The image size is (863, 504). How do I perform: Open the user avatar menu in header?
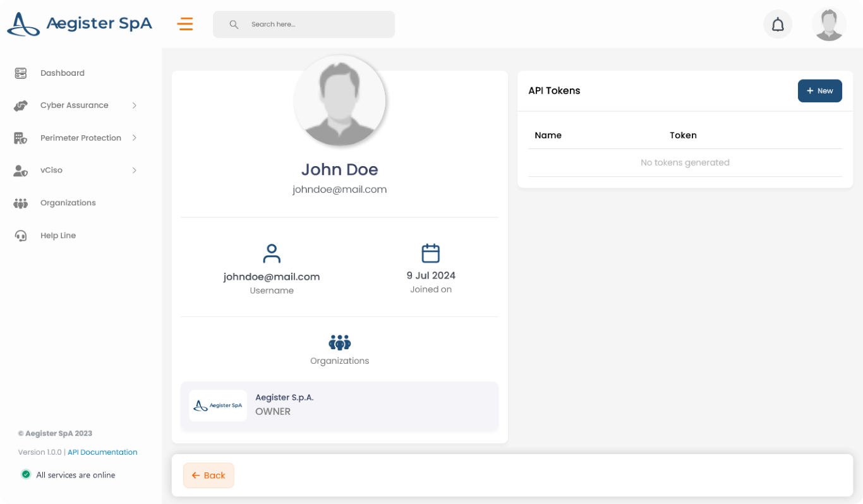[829, 25]
